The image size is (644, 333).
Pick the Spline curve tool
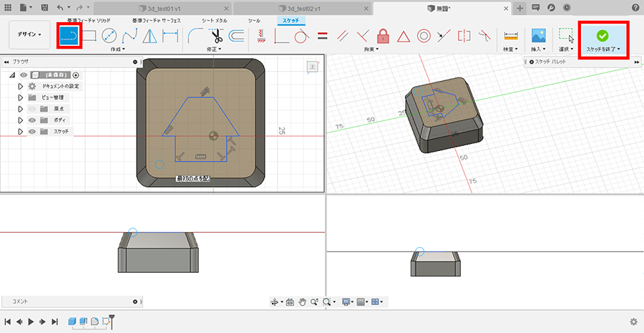pos(130,35)
